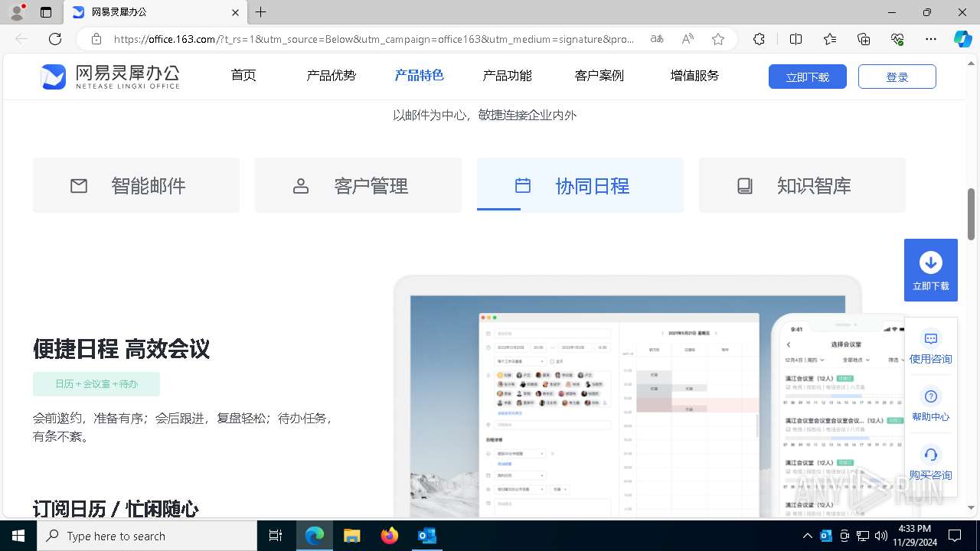The image size is (980, 551).
Task: Open the browser Extensions icon
Action: 759,39
